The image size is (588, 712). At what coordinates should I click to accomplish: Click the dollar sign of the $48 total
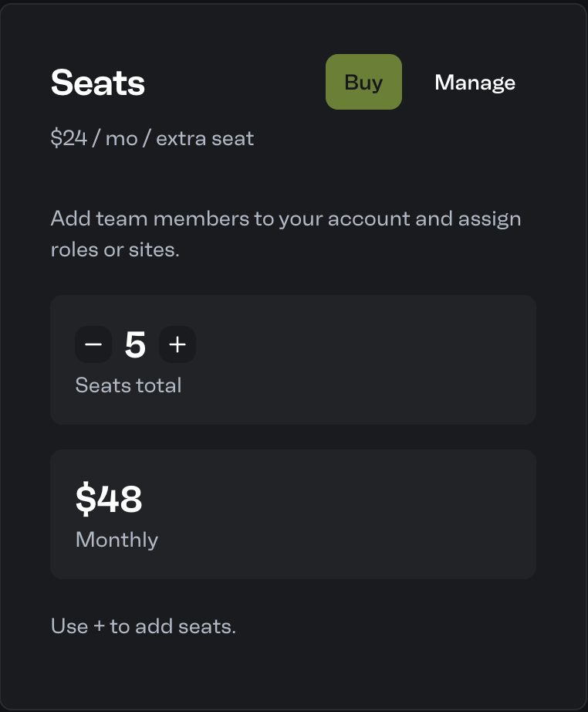[x=86, y=499]
